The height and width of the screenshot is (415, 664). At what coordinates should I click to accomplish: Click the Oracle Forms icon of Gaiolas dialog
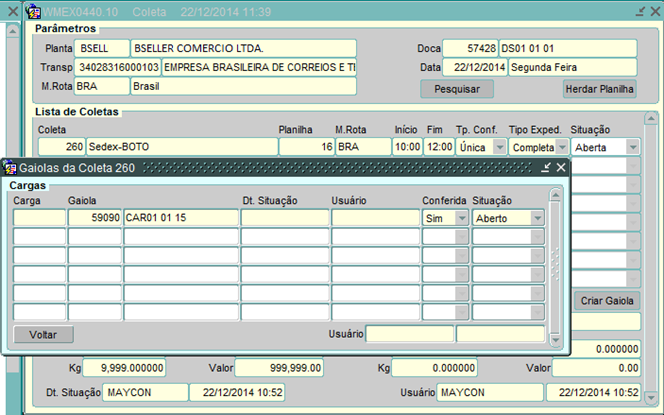pos(10,168)
